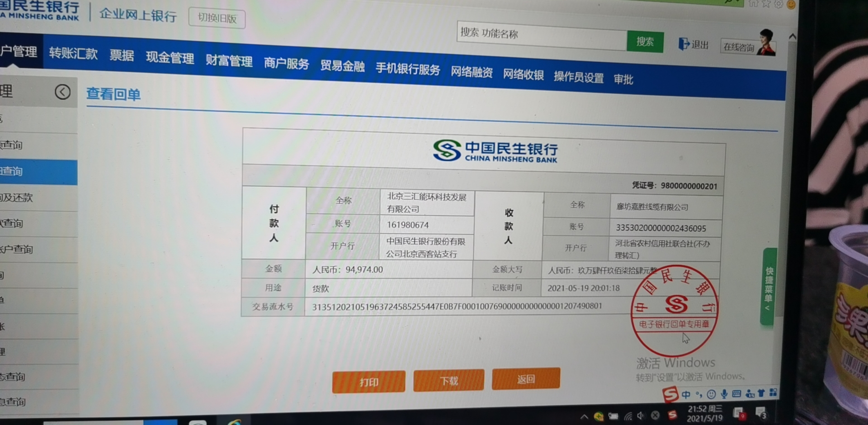This screenshot has height=425, width=868.
Task: Click the browser favorites star icon
Action: coord(766,4)
